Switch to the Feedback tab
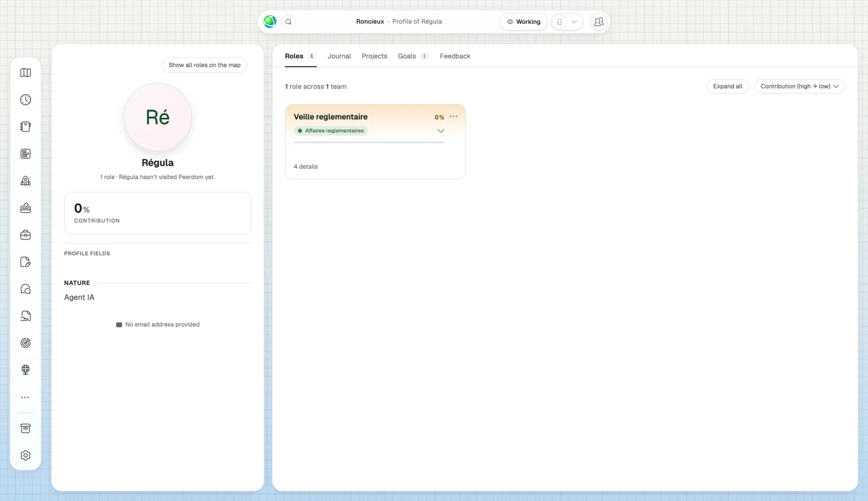Screen dimensions: 868x501 point(455,56)
